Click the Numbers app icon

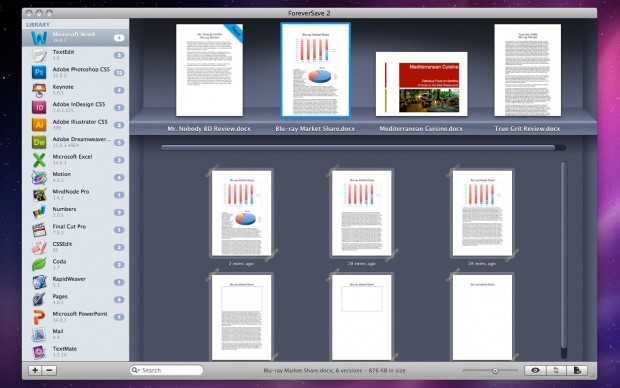point(39,212)
